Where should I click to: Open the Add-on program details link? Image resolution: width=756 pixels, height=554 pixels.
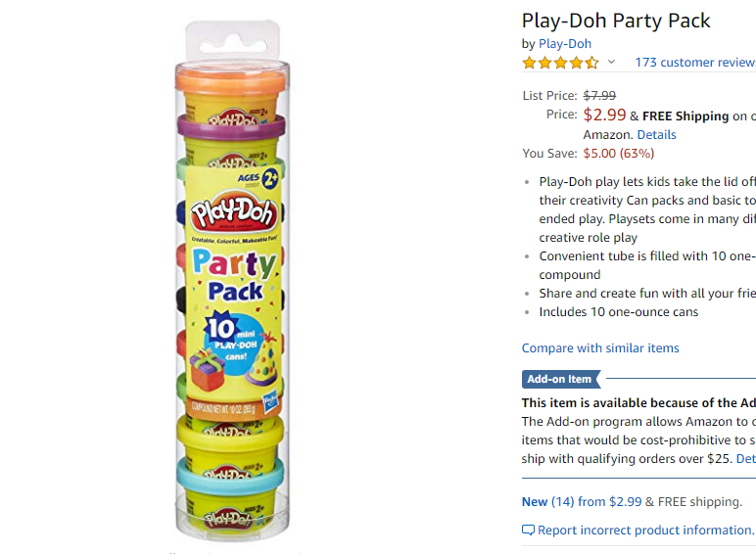746,459
